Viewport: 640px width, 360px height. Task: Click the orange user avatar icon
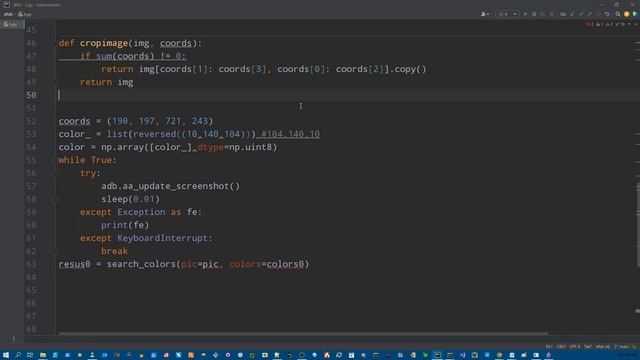(x=627, y=14)
